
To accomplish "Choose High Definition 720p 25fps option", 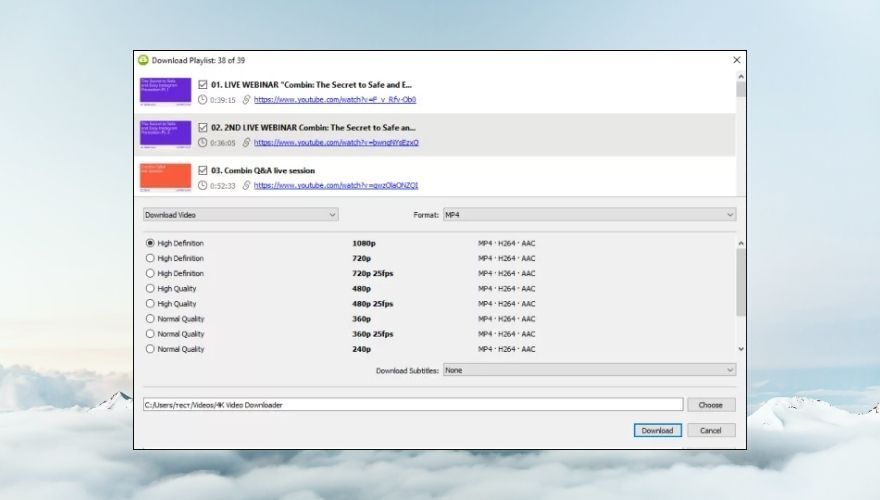I will [x=150, y=273].
